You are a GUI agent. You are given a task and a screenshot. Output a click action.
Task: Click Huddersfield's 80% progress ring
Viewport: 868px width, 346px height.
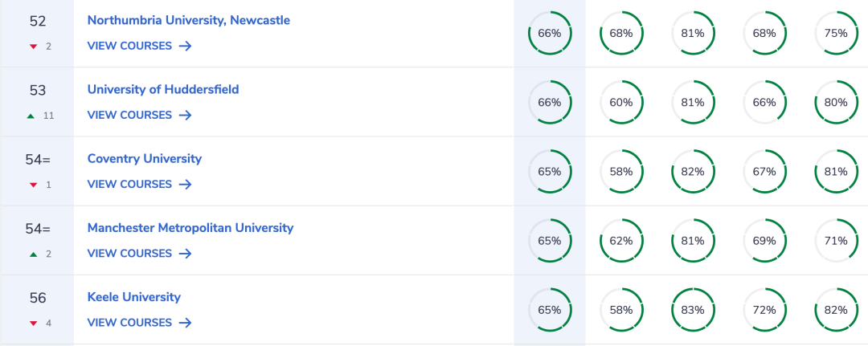pos(836,102)
